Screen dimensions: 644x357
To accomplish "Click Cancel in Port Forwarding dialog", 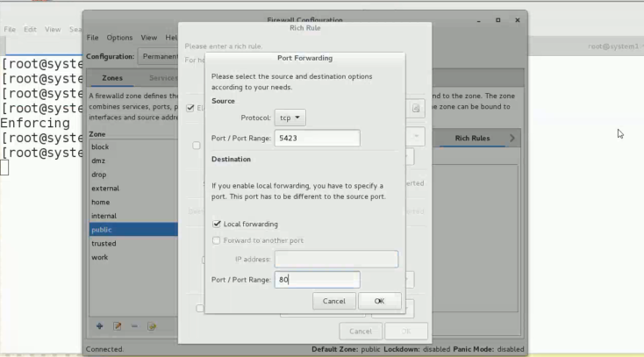I will click(334, 301).
